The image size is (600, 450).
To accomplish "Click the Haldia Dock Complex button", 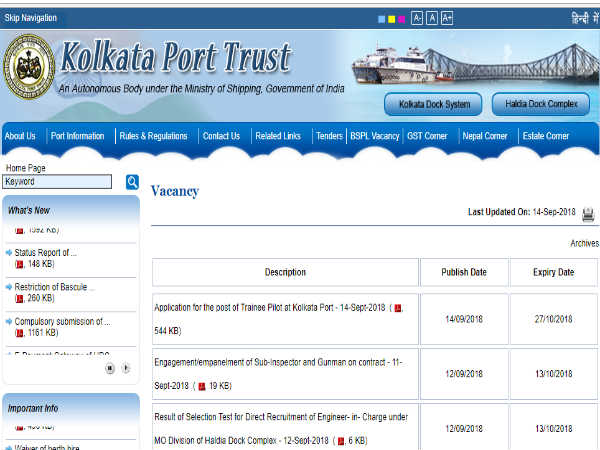I will point(541,104).
